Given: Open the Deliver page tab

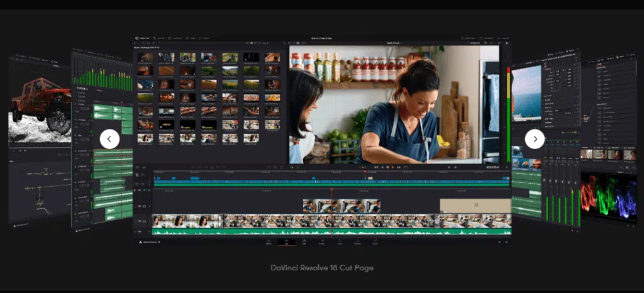Looking at the screenshot, I should [375, 243].
